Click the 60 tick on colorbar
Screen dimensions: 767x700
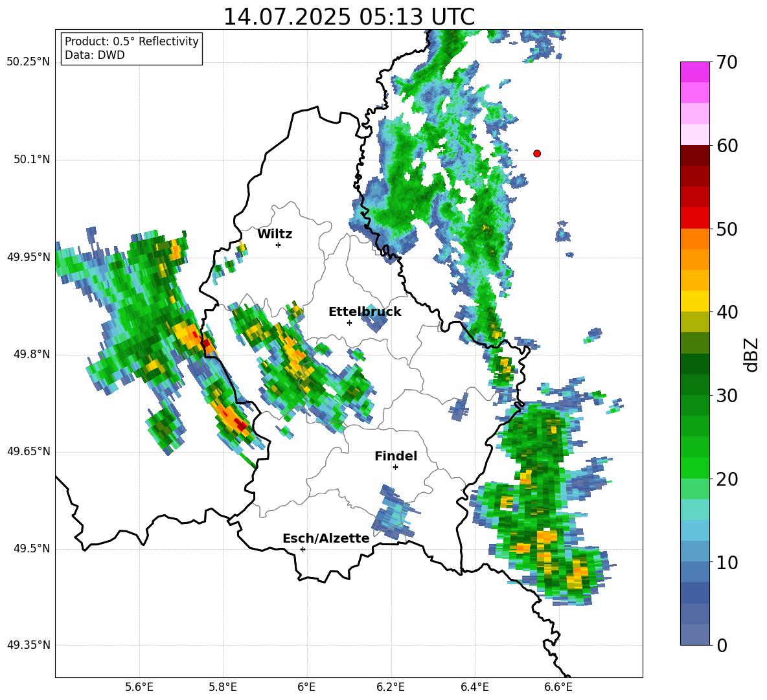pyautogui.click(x=727, y=146)
